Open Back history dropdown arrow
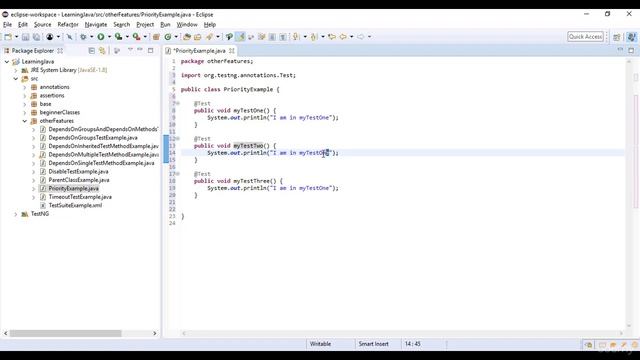This screenshot has width=640, height=360. tap(351, 37)
